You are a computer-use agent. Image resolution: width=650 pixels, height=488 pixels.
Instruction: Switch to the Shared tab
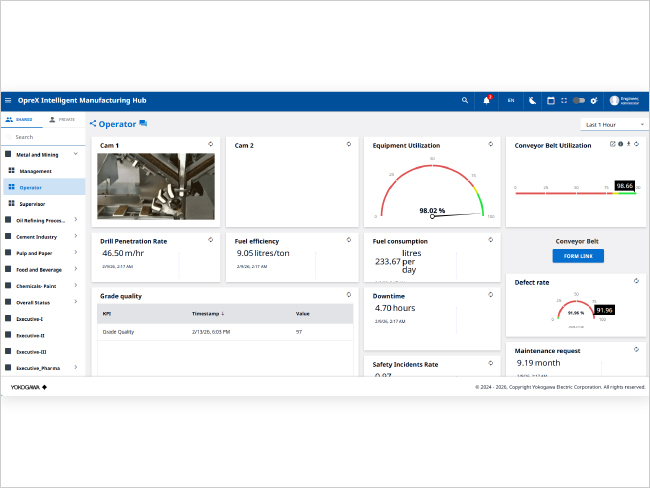tap(19, 119)
